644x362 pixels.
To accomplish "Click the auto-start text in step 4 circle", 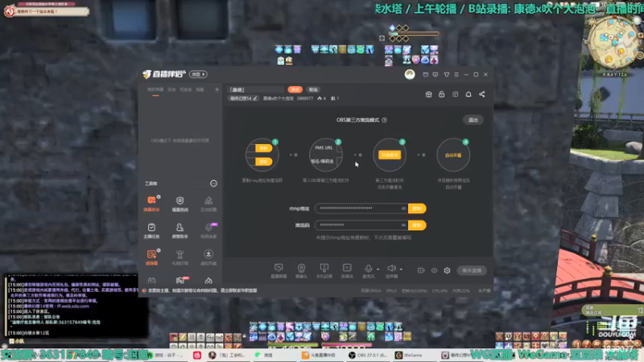I will (453, 155).
